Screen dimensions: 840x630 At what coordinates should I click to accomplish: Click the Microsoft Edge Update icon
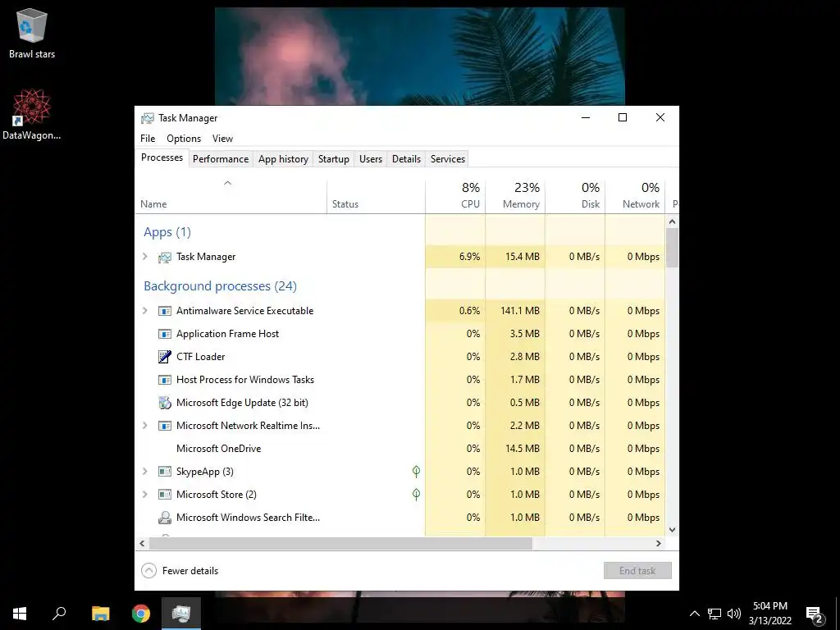point(164,403)
